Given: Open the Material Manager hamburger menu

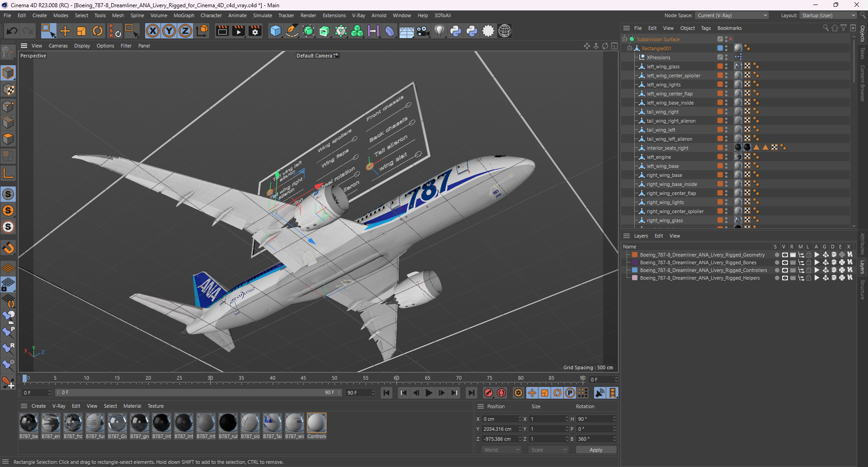Looking at the screenshot, I should [24, 406].
